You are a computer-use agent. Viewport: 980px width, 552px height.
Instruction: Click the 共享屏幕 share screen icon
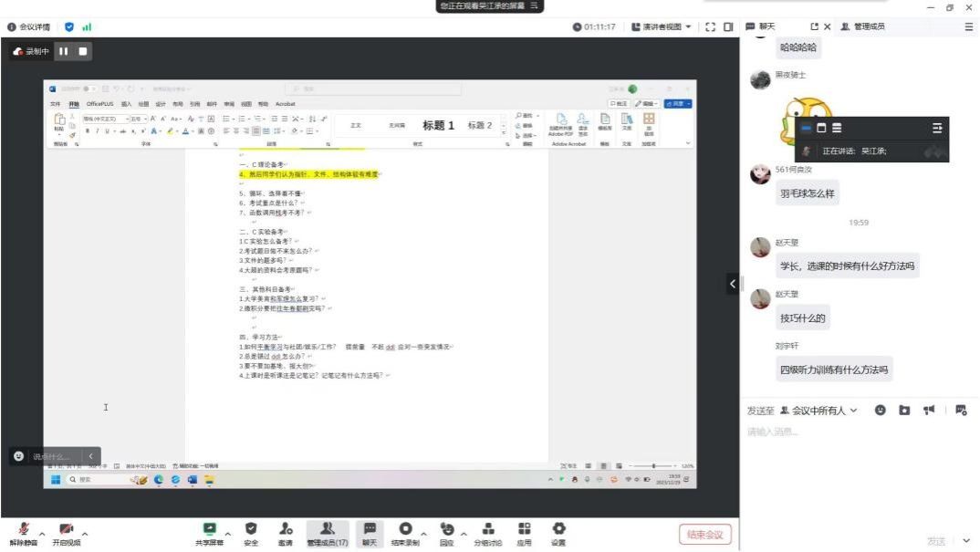point(210,530)
